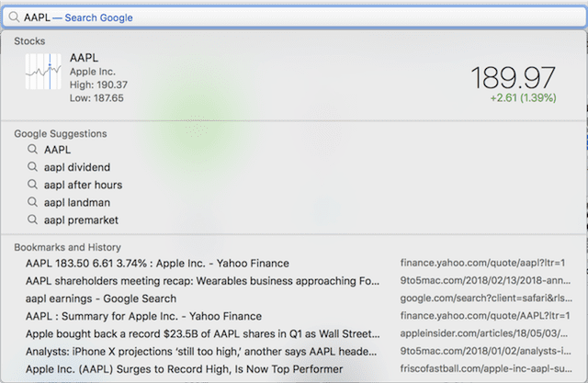This screenshot has width=588, height=383.
Task: Click search icon beside aapl landman
Action: tap(32, 202)
